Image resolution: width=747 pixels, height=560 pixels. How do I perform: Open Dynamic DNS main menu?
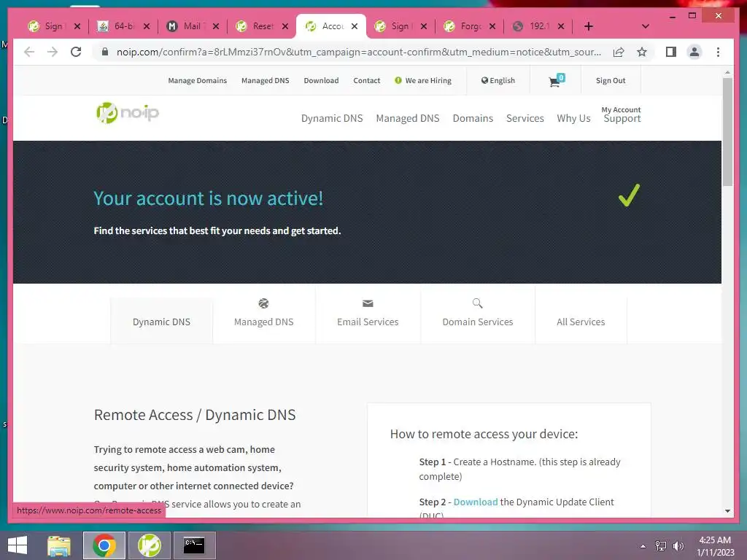(x=332, y=118)
